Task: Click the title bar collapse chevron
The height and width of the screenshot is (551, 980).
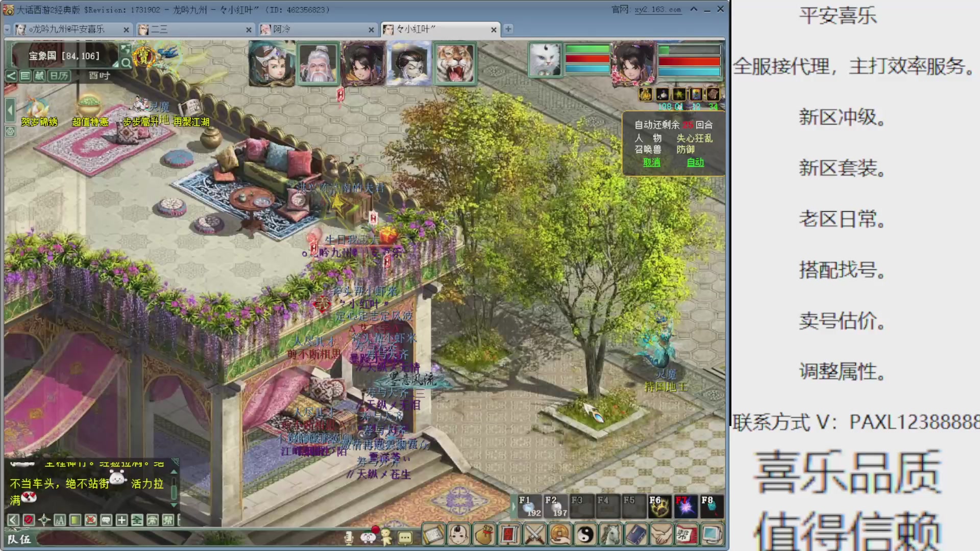Action: (694, 9)
